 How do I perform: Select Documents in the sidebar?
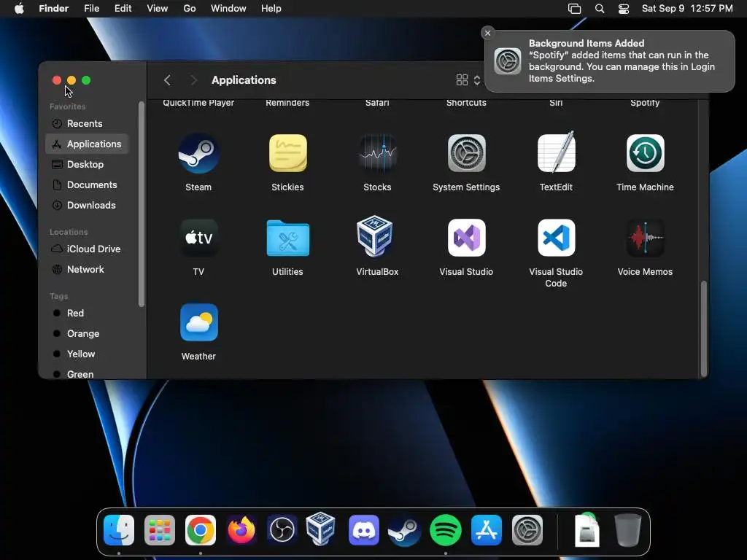87,184
